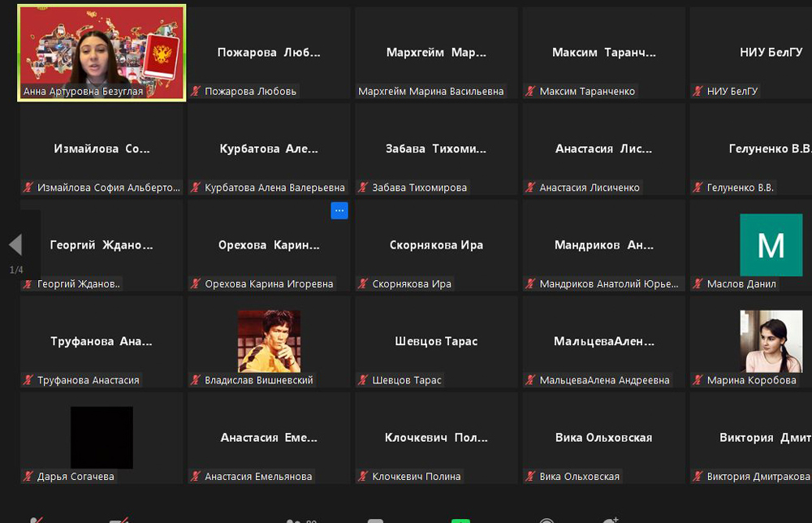Screen dimensions: 812x523
Task: Click large name text Орехова Карин...
Action: point(269,245)
